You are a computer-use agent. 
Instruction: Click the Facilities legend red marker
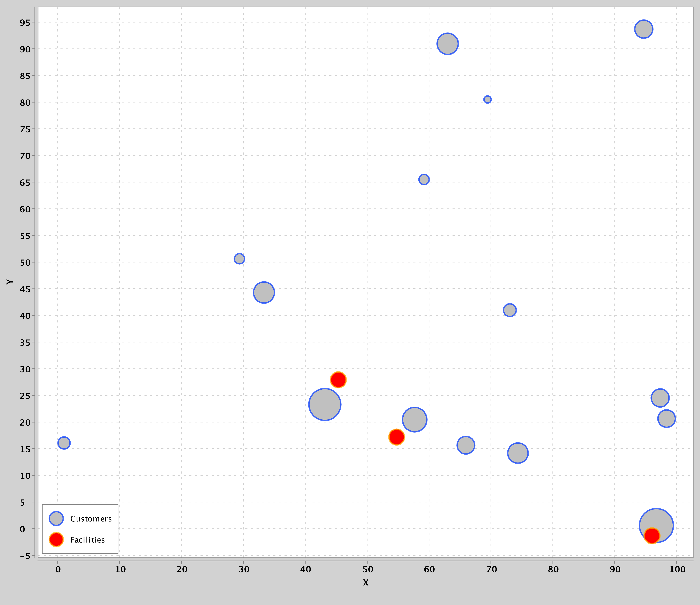click(x=56, y=540)
